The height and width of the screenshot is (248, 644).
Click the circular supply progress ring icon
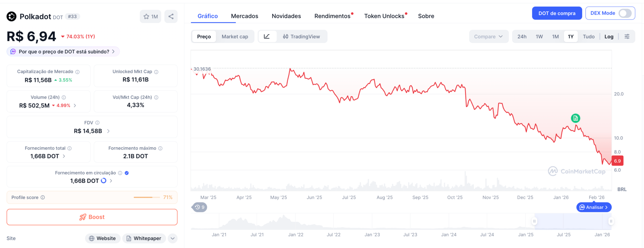(x=104, y=181)
